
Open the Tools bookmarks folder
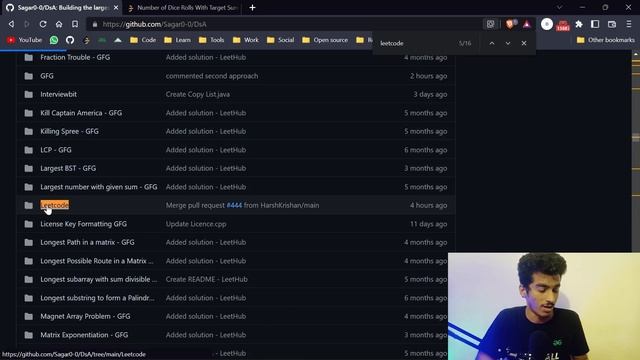pos(211,40)
